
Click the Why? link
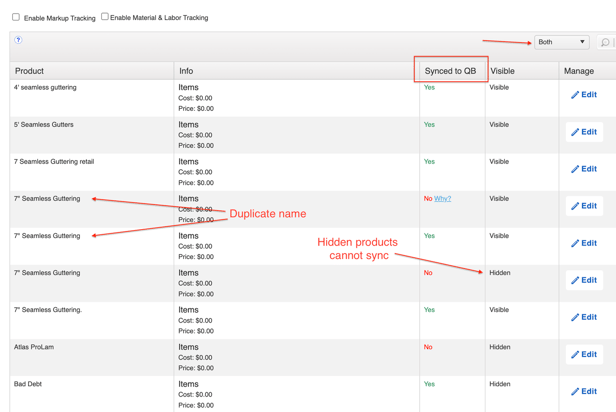442,199
